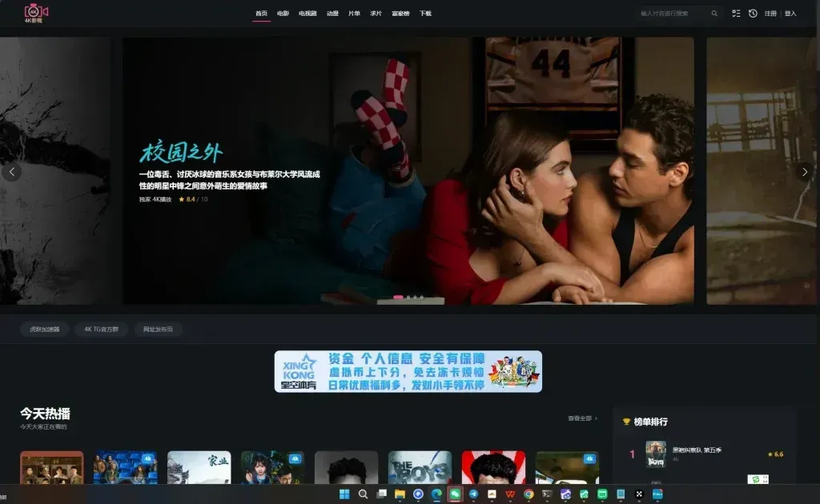
Task: Click the 登入 login link
Action: point(790,14)
